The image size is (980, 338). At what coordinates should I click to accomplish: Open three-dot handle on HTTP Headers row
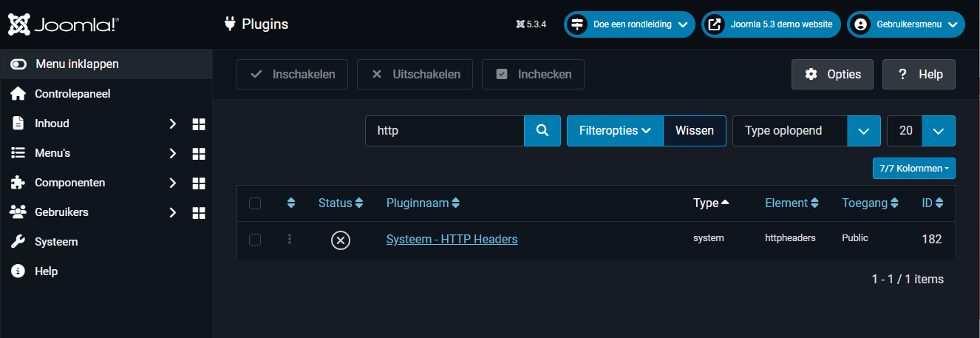click(x=290, y=239)
